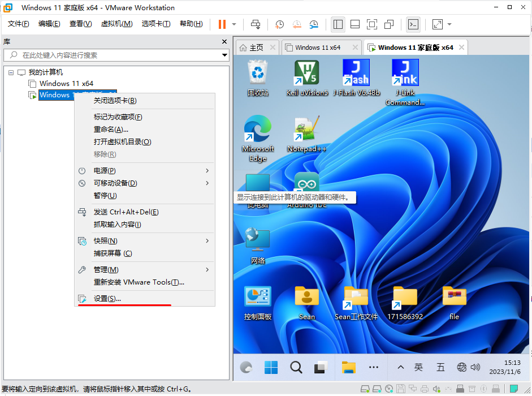Open File Explorer on guest taskbar
532x396 pixels.
(348, 367)
